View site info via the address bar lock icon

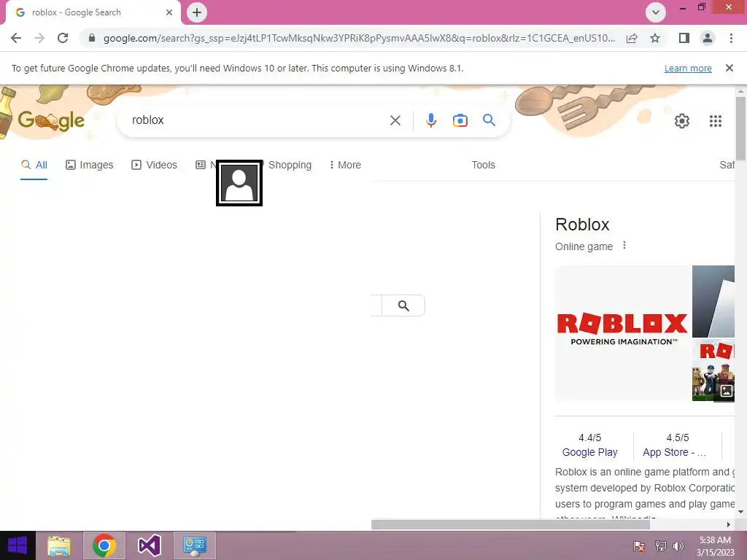pos(92,38)
